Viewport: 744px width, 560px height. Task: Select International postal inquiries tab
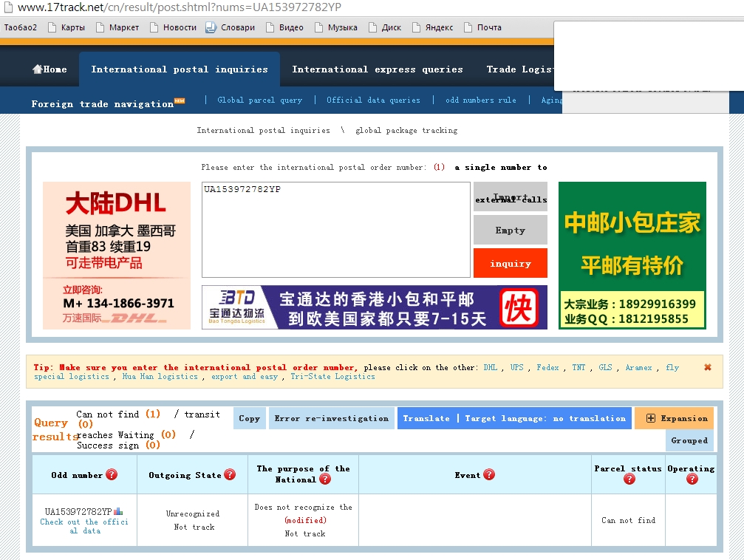click(180, 69)
